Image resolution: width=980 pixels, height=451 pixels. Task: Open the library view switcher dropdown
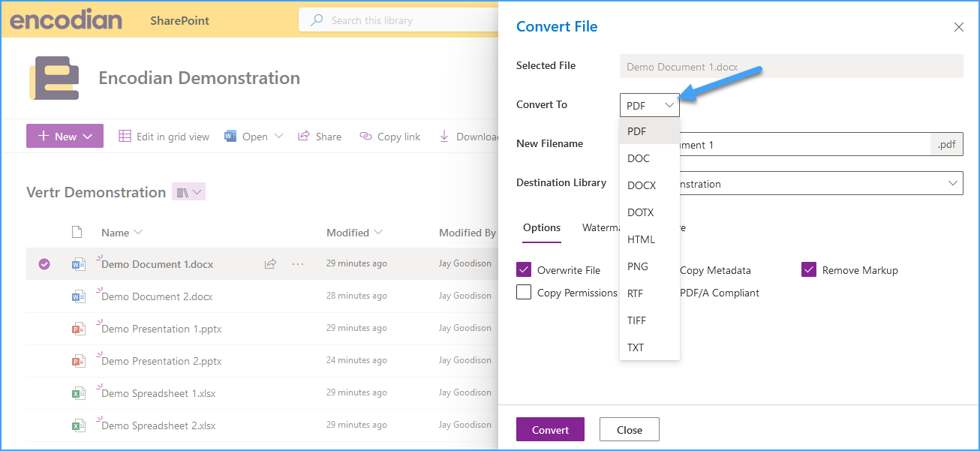[x=188, y=192]
